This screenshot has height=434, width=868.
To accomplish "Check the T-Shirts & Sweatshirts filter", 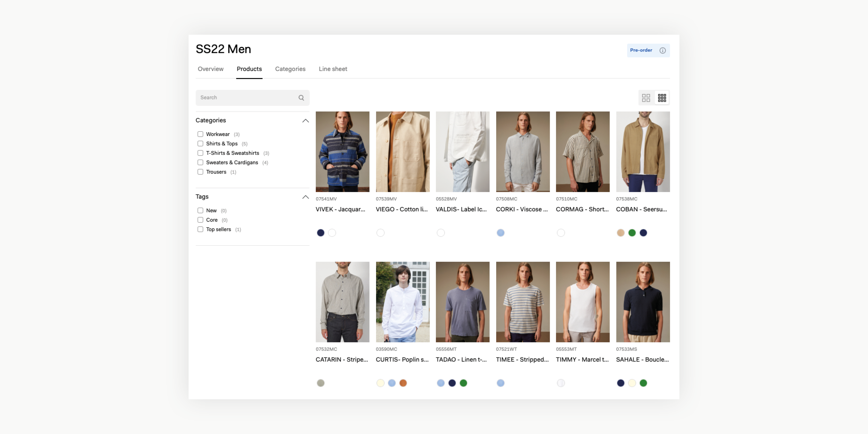I will (x=201, y=153).
